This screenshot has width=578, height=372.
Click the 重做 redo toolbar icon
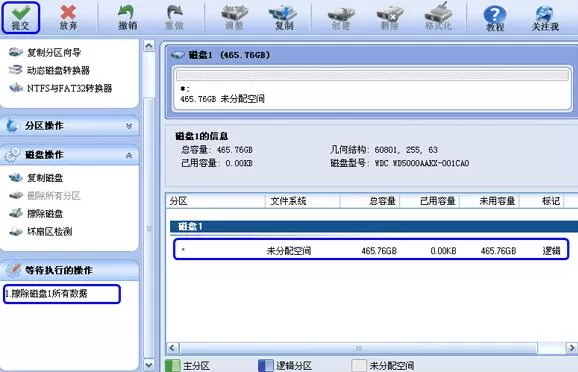coord(174,18)
